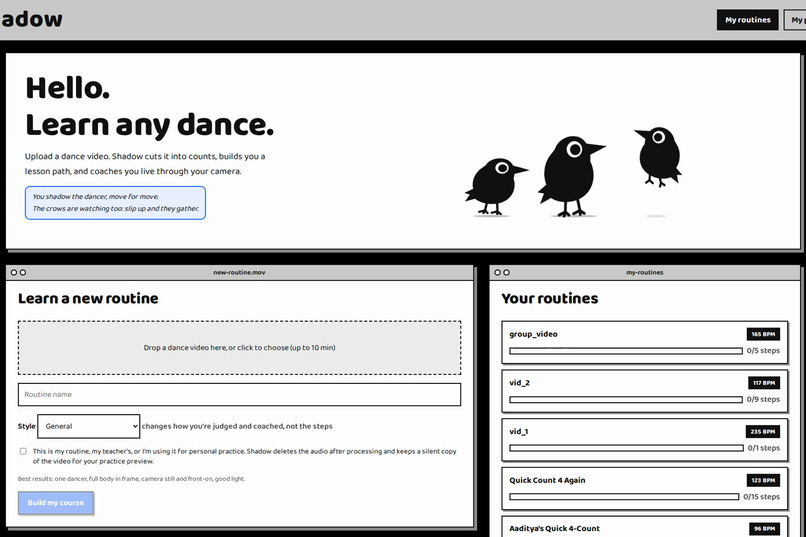Image resolution: width=806 pixels, height=537 pixels.
Task: Open the vid_2 routine
Action: coord(645,391)
